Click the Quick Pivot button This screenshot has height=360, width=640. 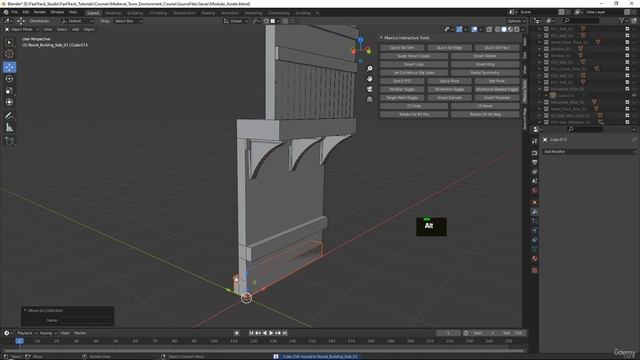pyautogui.click(x=449, y=81)
